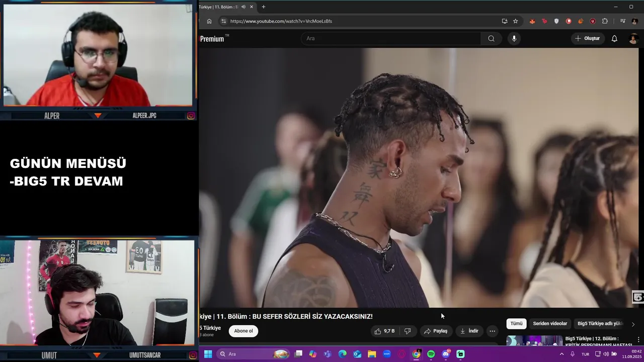Click the İndir download button

coord(469,331)
